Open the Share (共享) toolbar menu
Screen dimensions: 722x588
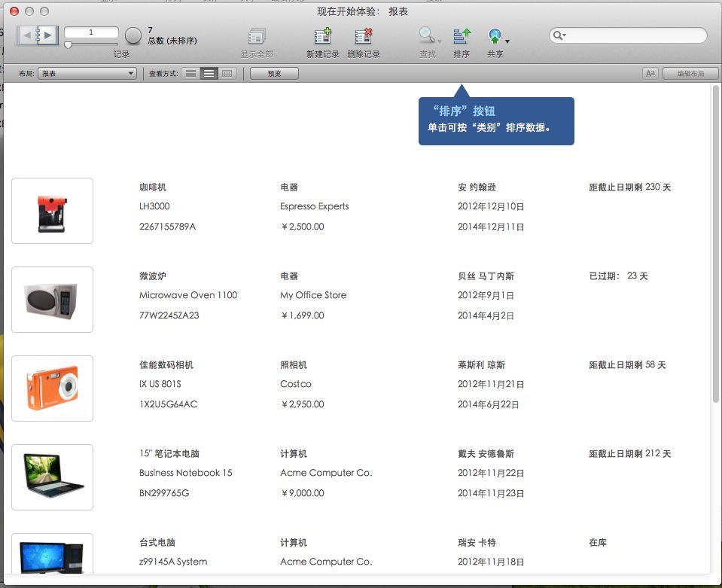tap(496, 36)
